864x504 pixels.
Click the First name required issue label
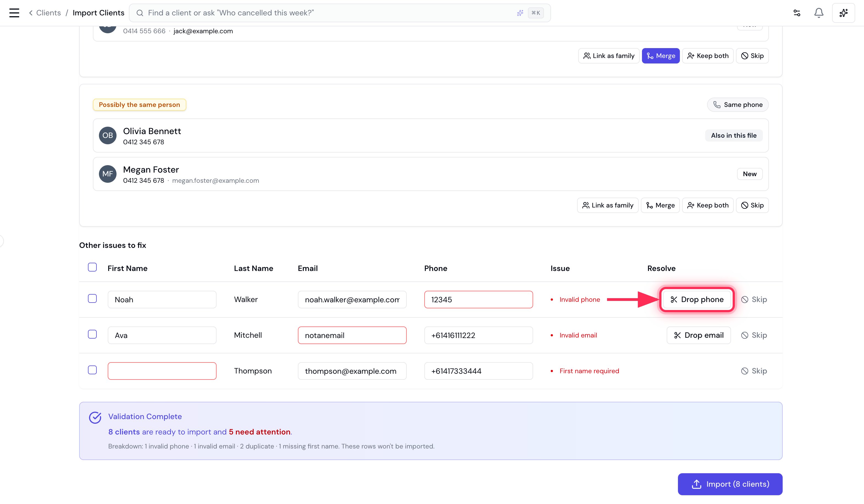[589, 371]
